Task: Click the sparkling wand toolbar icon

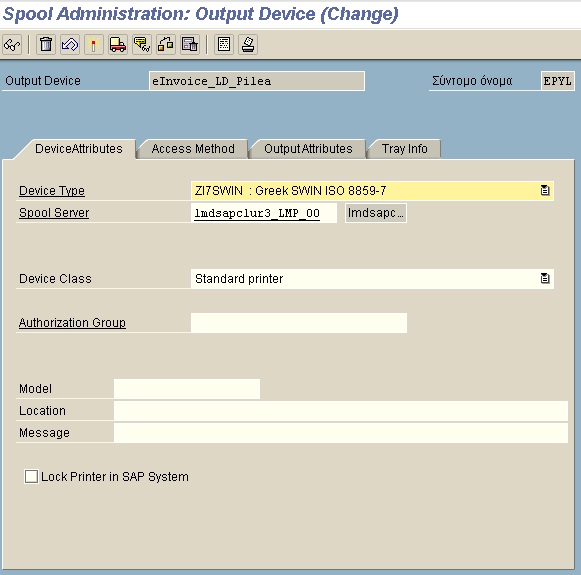Action: pyautogui.click(x=94, y=45)
